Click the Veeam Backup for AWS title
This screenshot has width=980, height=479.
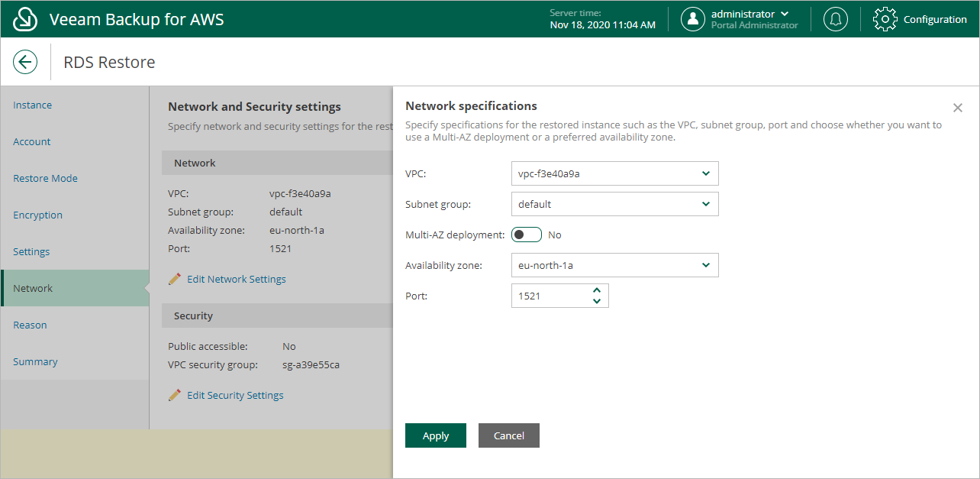click(137, 19)
